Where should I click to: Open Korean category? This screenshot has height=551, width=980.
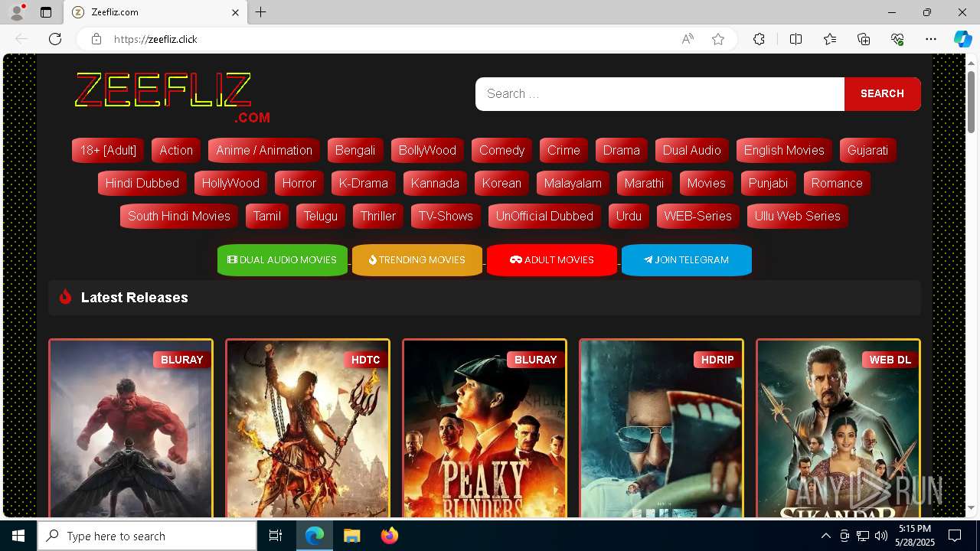click(x=501, y=183)
